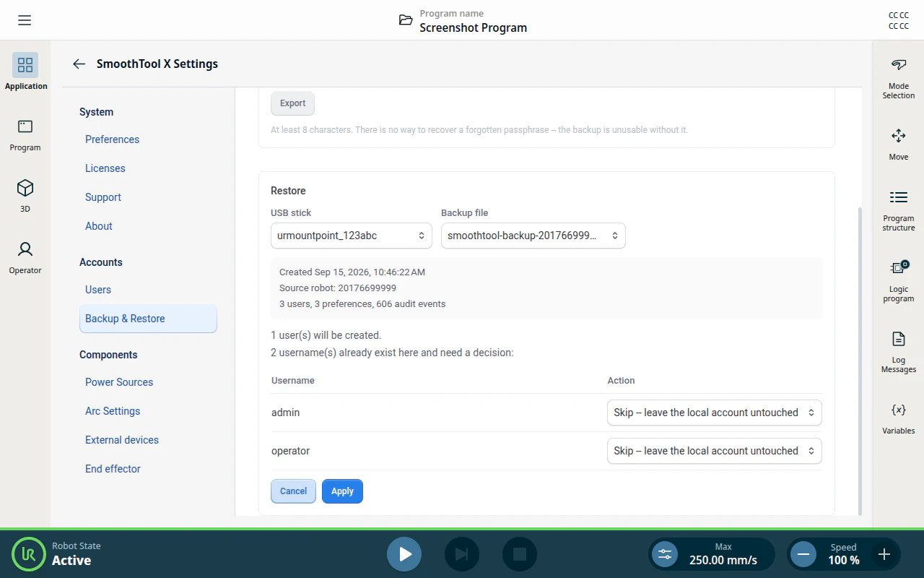Open max speed limit settings icon
Image resolution: width=924 pixels, height=578 pixels.
pyautogui.click(x=665, y=554)
